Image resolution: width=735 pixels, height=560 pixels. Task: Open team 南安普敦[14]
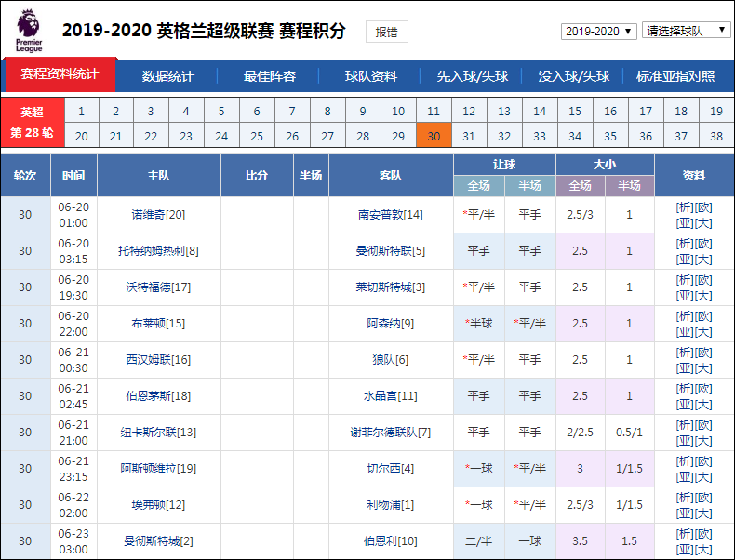pyautogui.click(x=391, y=215)
